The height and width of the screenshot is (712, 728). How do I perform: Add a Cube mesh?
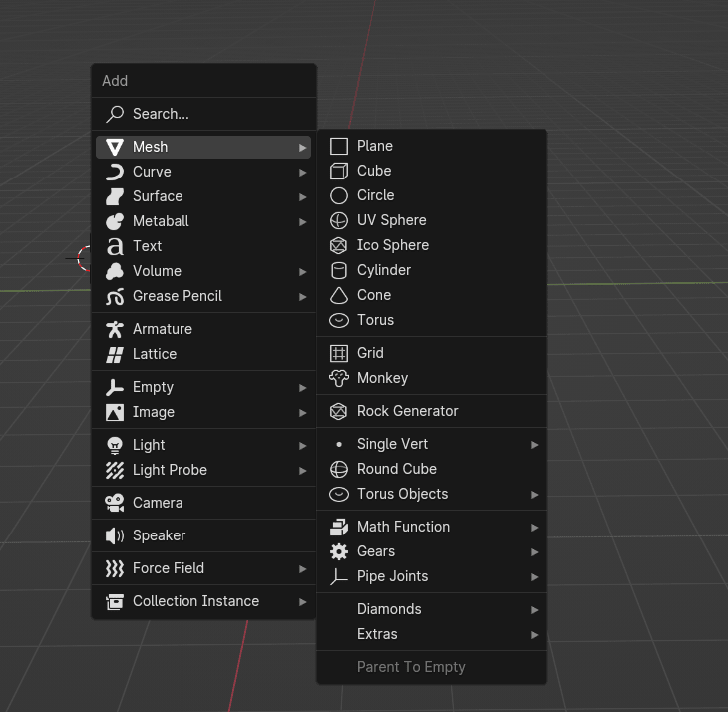(x=374, y=171)
